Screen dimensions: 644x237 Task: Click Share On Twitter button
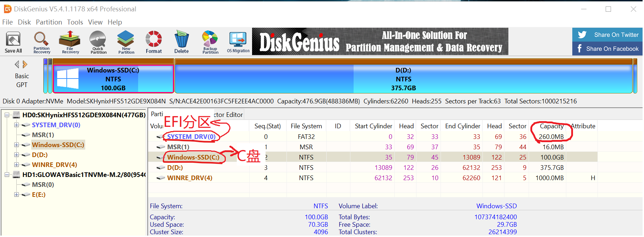(607, 35)
